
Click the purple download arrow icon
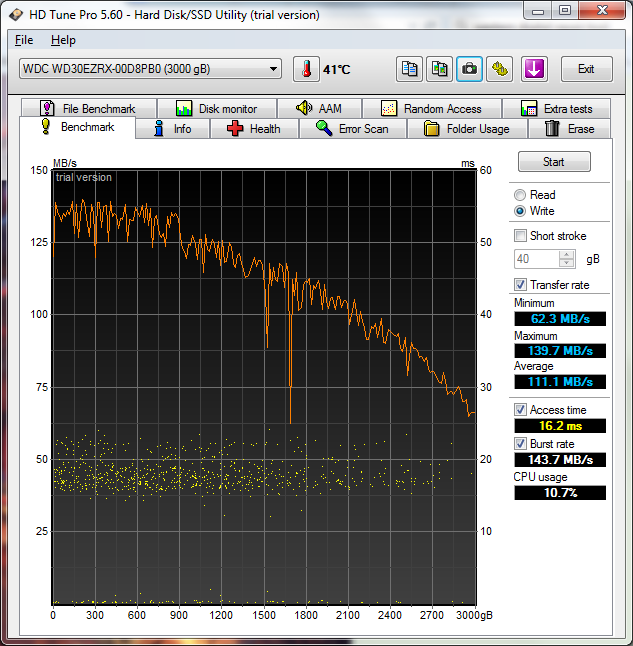click(x=535, y=69)
